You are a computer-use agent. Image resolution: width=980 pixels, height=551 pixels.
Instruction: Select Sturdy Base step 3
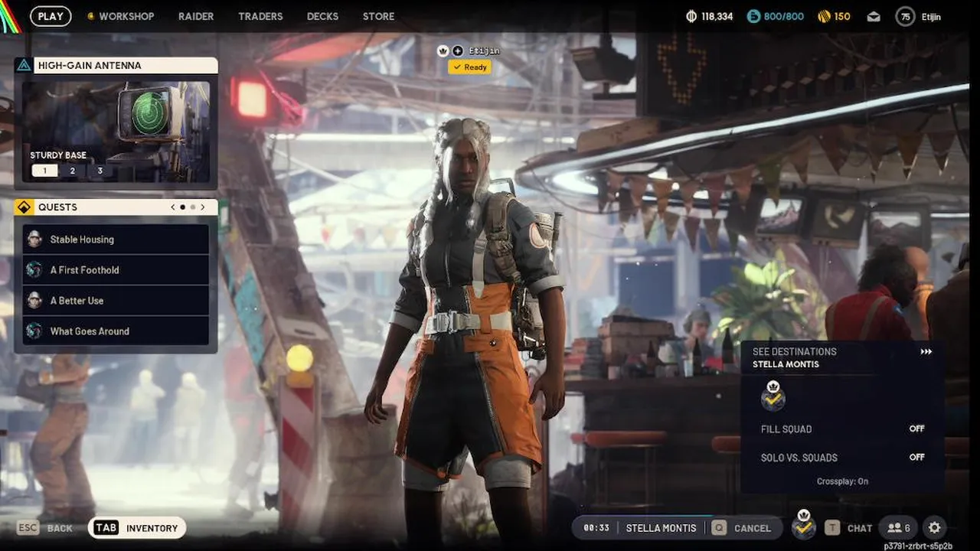100,171
